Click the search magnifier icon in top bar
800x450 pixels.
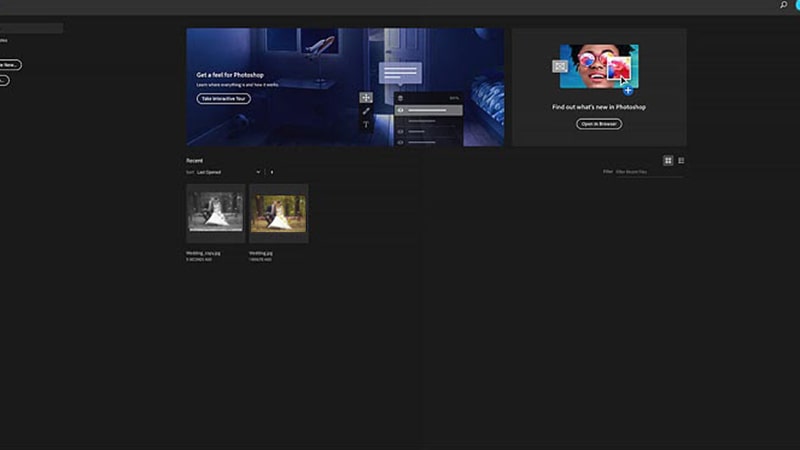(783, 6)
